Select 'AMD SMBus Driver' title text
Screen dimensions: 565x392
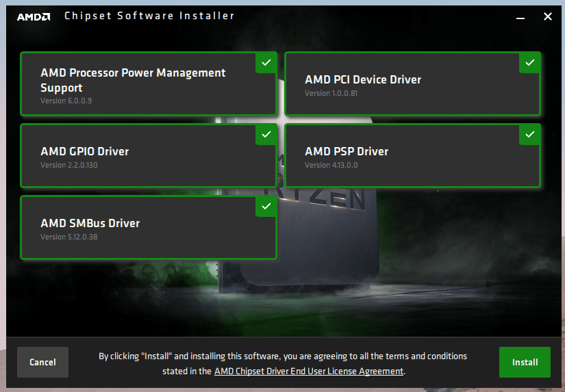click(x=90, y=223)
